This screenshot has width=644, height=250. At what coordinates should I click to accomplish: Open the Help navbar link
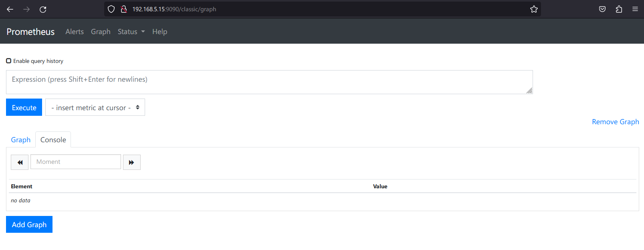(x=159, y=32)
